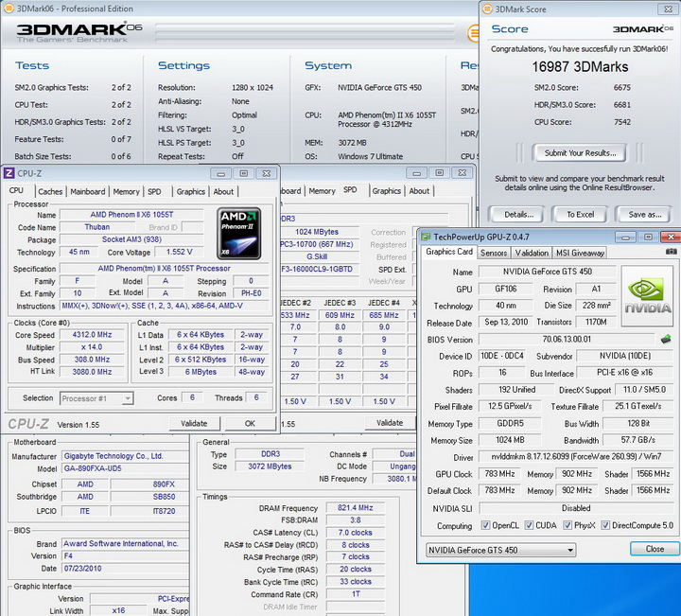Click the BIOS date 07/23/2010
Screen dimensions: 681x616
coord(125,568)
